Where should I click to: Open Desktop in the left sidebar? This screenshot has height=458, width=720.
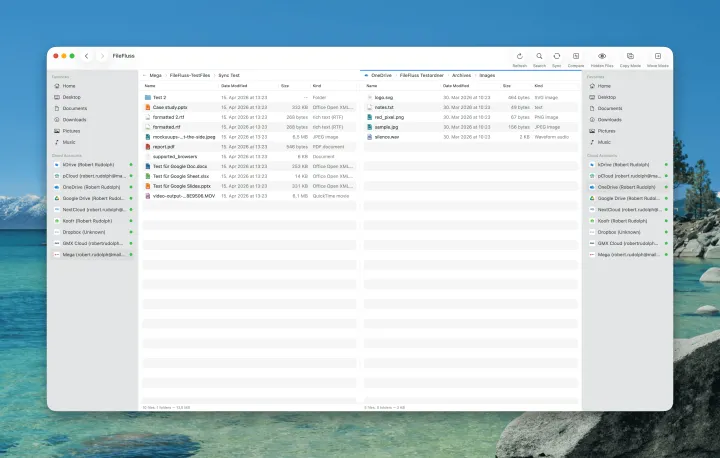(93, 97)
